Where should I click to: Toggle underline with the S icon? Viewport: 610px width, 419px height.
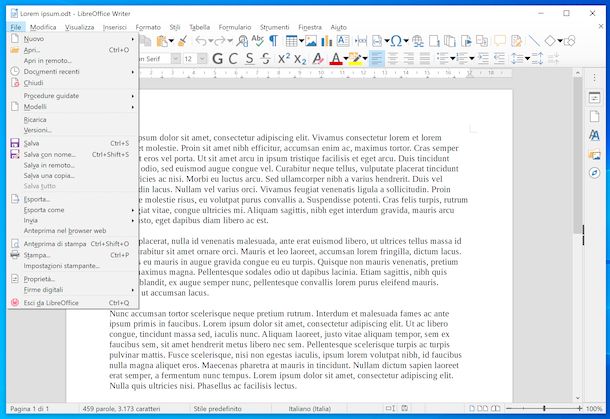coord(249,59)
